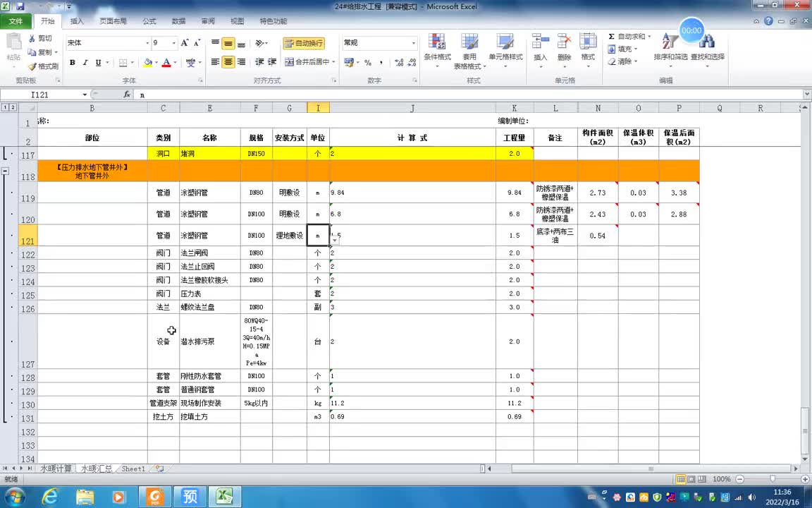Open Cell Styles (单元格样式)
Viewport: 812px width, 508px height.
[505, 52]
